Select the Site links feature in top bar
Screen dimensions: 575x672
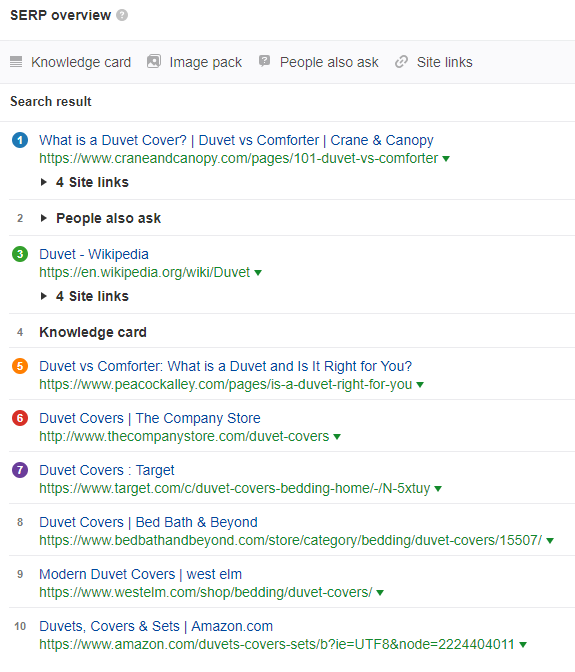tap(445, 62)
